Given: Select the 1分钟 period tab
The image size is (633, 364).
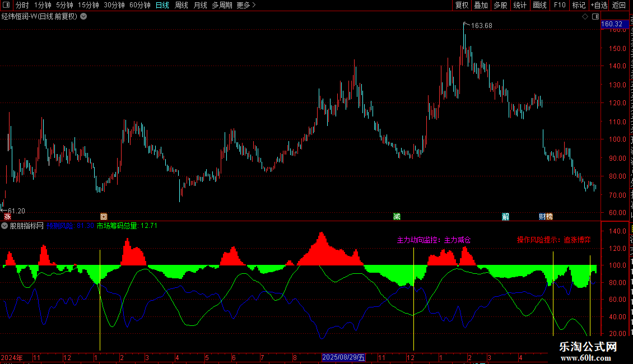Looking at the screenshot, I should [x=43, y=5].
